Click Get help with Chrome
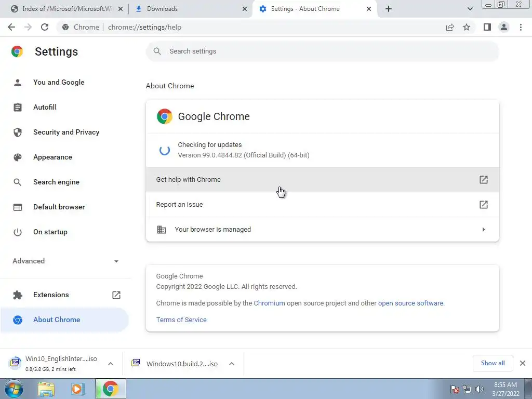The image size is (532, 399). [x=322, y=179]
